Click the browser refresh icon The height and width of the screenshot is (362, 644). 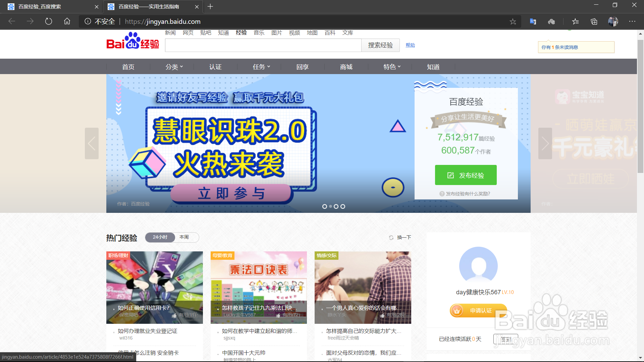coord(49,21)
